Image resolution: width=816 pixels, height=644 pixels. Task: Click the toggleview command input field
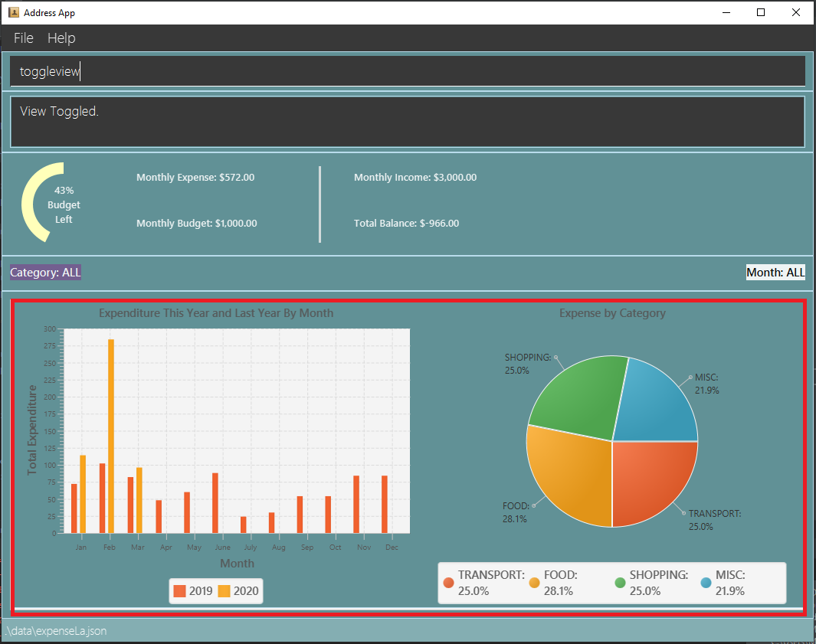point(408,71)
